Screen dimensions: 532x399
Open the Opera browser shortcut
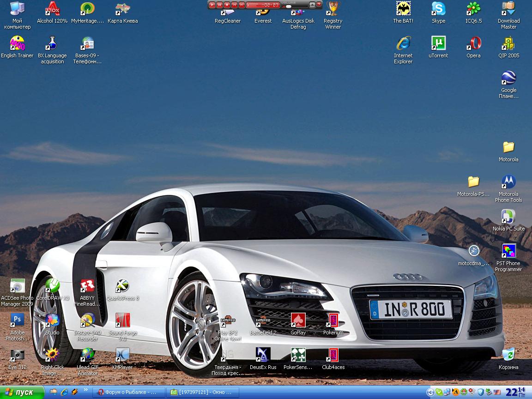pos(473,43)
